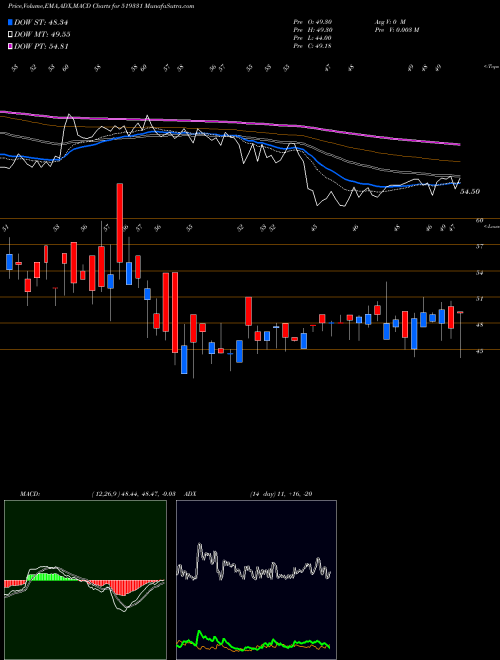The height and width of the screenshot is (660, 500).
Task: Click the 'Pre C: 49.18' close value
Action: click(x=312, y=46)
